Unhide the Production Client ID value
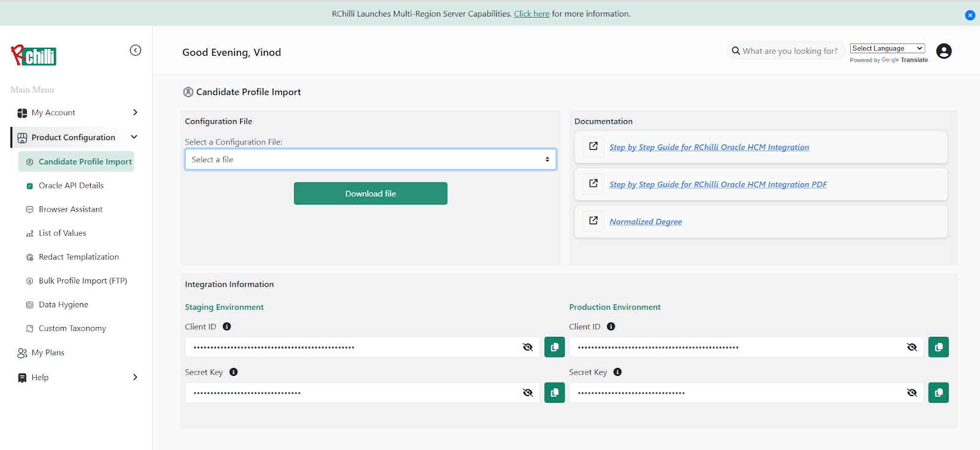Screen dimensions: 980x450 coord(911,347)
